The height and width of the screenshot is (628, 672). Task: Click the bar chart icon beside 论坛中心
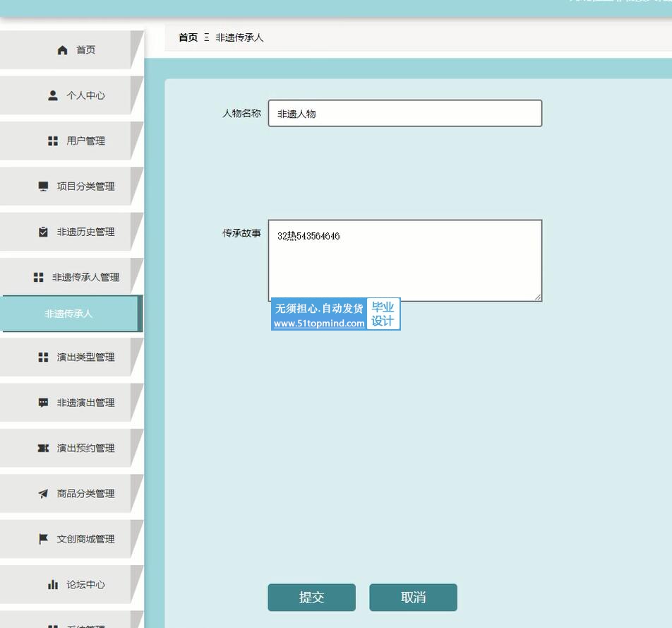pyautogui.click(x=53, y=584)
